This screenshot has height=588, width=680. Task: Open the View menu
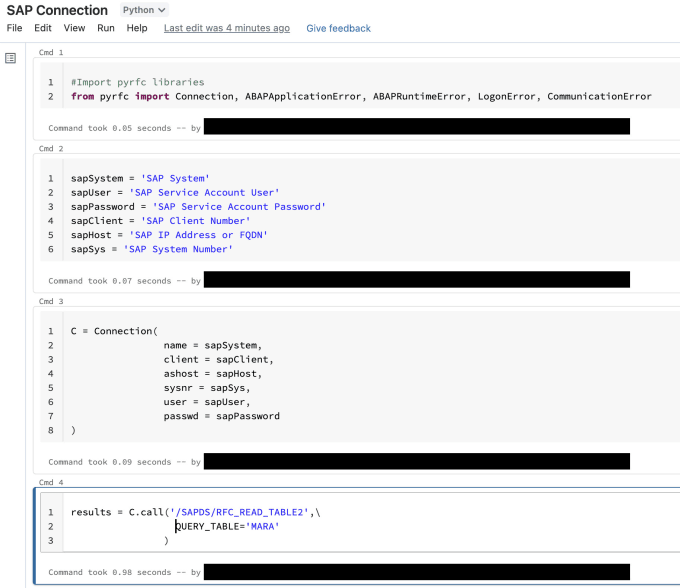click(x=74, y=28)
